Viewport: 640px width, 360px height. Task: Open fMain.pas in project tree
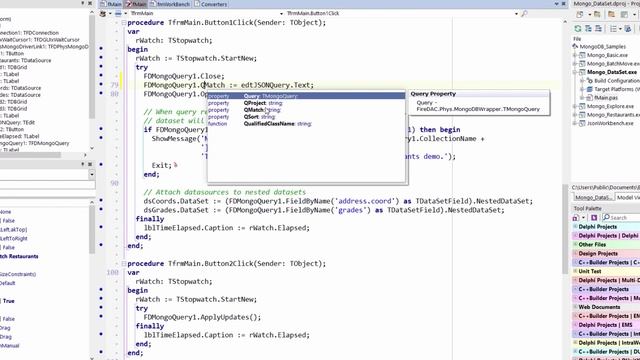(606, 98)
